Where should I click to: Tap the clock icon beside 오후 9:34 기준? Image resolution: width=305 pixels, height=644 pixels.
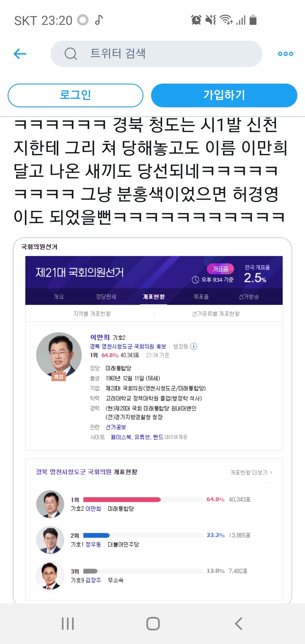tap(195, 280)
